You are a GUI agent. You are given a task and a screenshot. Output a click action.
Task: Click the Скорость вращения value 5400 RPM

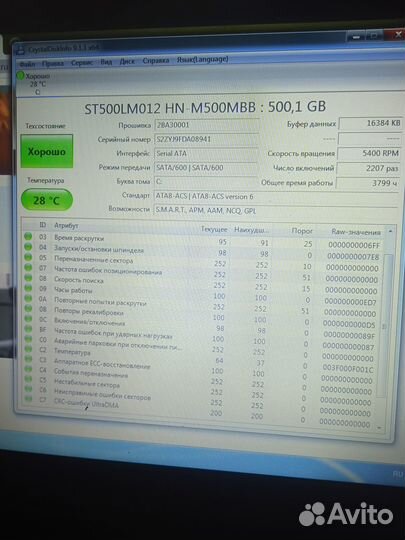coord(369,153)
